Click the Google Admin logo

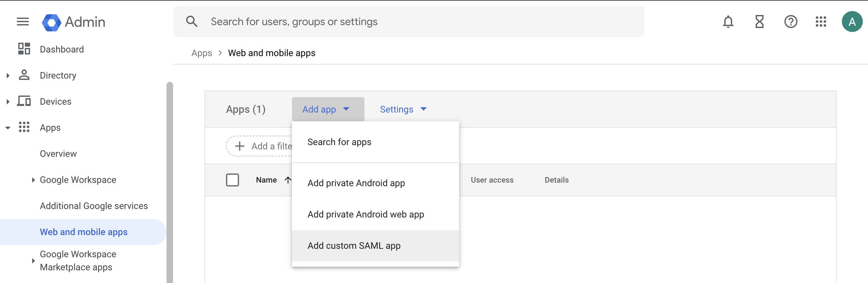[x=73, y=22]
